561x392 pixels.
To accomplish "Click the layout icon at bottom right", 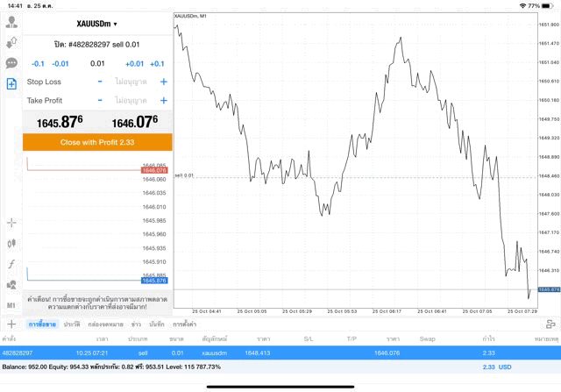I will pyautogui.click(x=550, y=324).
